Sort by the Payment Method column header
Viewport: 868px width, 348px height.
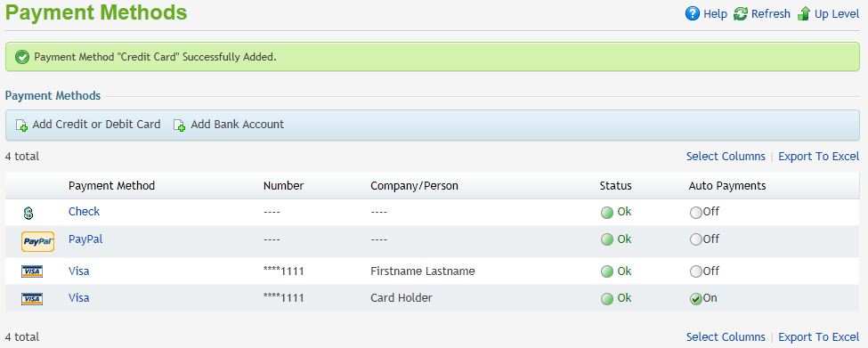pos(112,186)
